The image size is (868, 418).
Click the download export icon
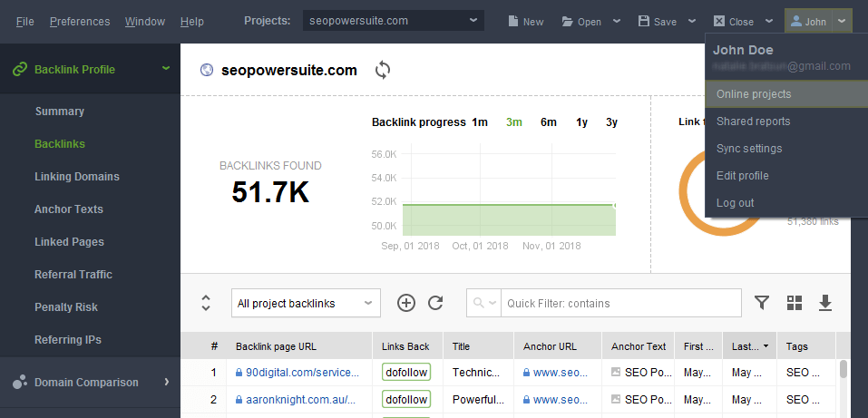(x=825, y=303)
